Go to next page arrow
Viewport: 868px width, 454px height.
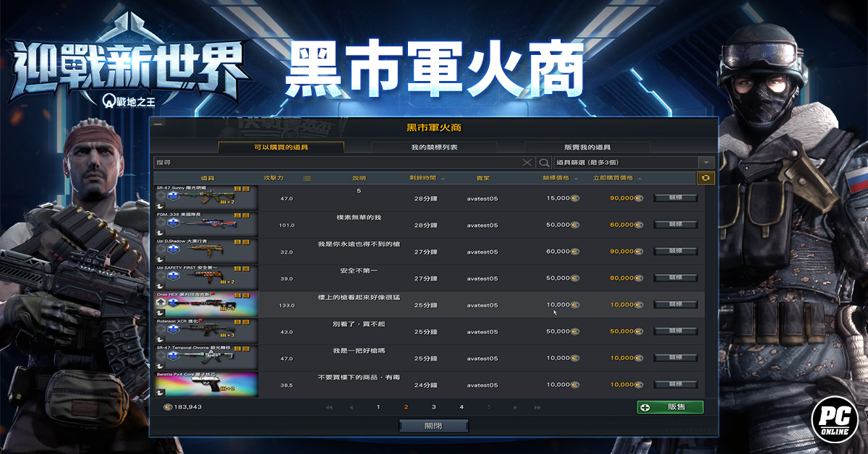point(516,408)
